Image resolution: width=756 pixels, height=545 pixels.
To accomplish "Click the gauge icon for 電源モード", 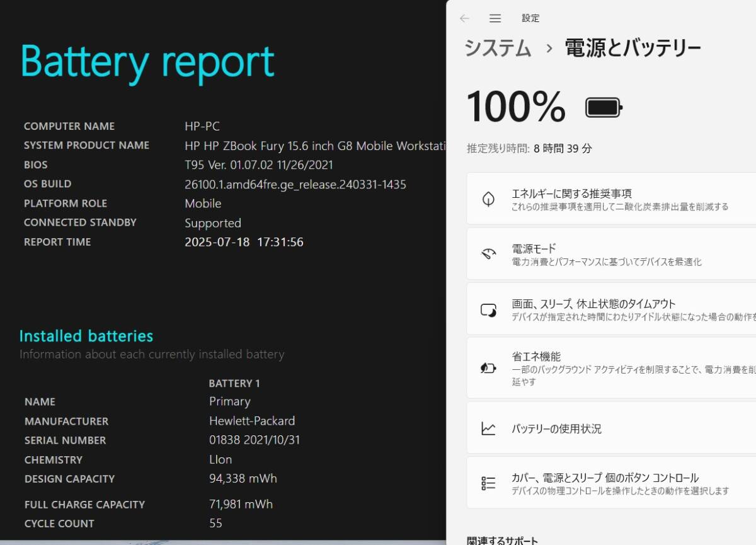I will tap(488, 254).
